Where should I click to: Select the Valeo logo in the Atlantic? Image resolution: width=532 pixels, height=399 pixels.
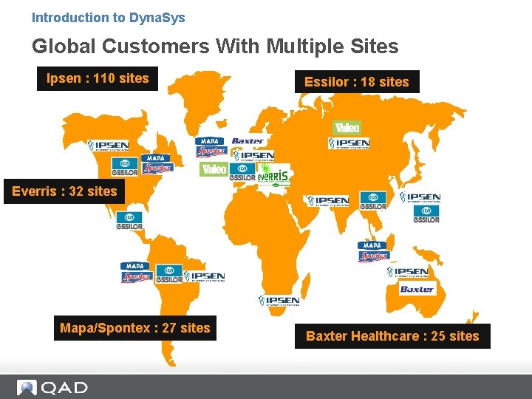[x=214, y=169]
